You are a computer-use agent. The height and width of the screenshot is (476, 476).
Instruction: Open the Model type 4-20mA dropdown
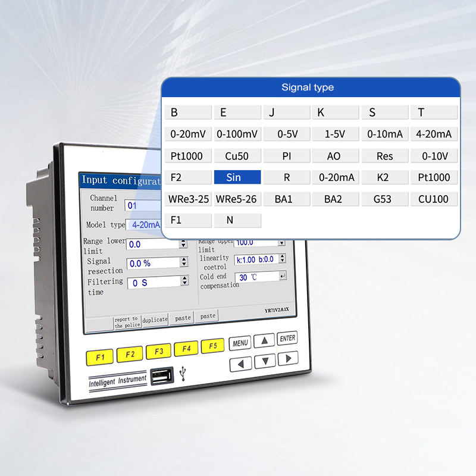pos(143,225)
